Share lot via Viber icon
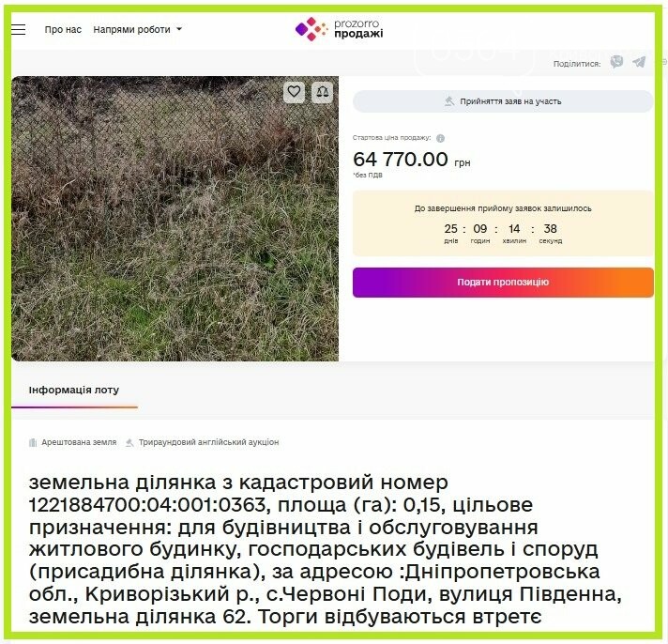668x644 pixels. coord(616,63)
